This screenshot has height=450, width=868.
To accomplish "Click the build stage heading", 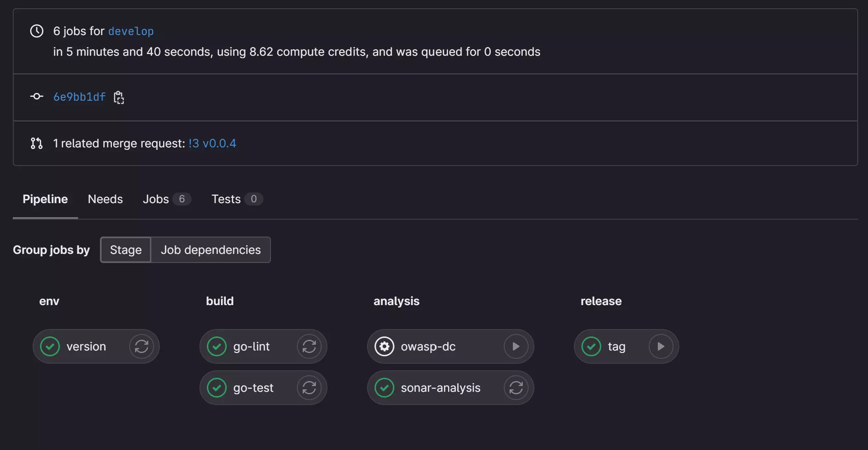I will click(x=220, y=301).
